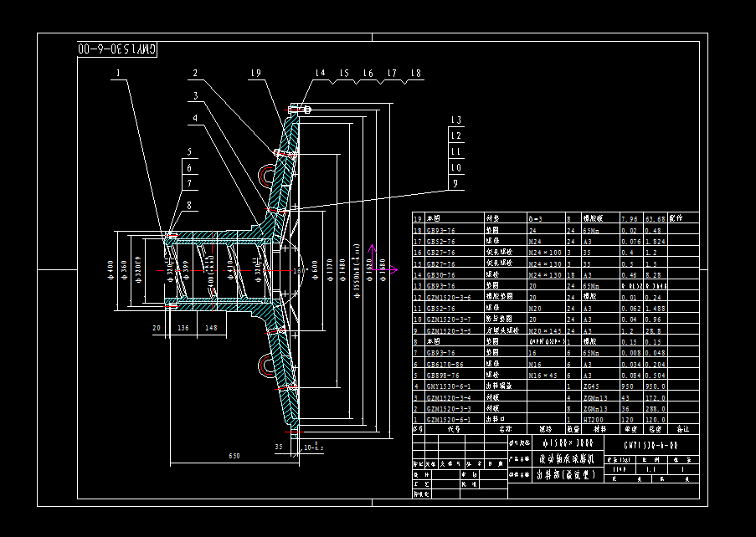The width and height of the screenshot is (756, 537).
Task: Click stacked callout number 8 near the shaft
Action: 189,205
